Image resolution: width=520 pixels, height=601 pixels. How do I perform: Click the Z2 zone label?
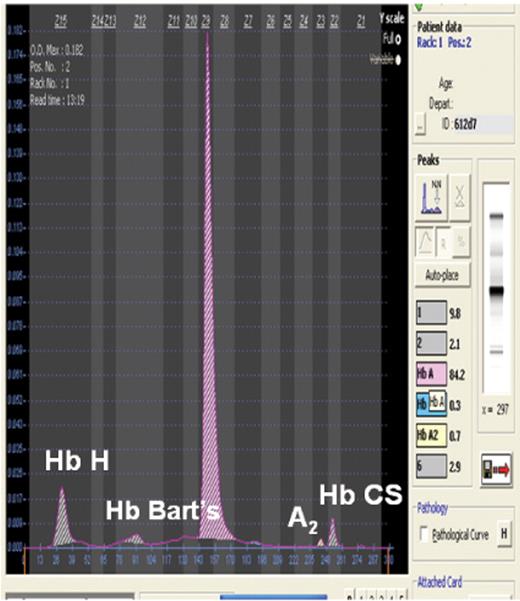(335, 21)
